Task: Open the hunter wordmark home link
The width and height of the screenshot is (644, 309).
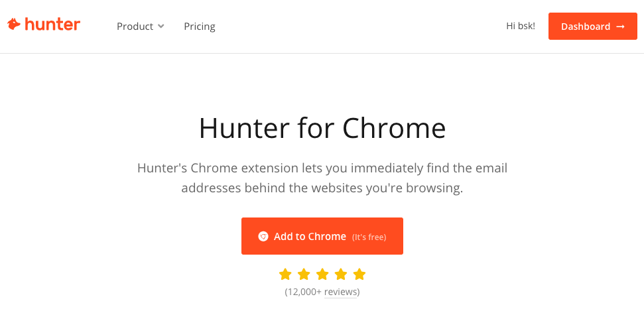Action: [52, 25]
